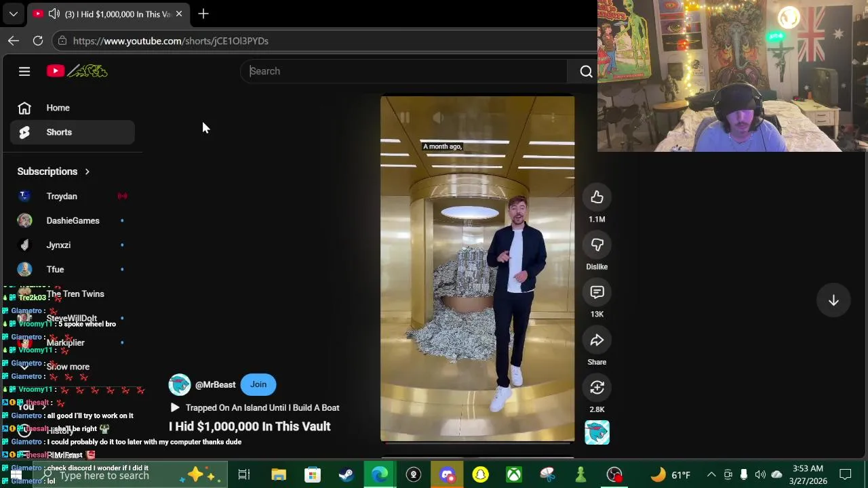Click the YouTube logo

[x=77, y=71]
